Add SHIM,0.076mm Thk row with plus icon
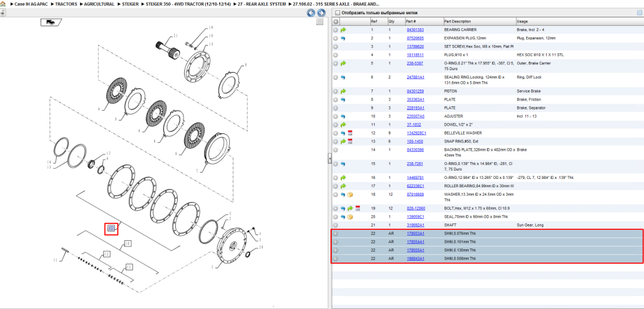This screenshot has height=309, width=644. coord(336,234)
